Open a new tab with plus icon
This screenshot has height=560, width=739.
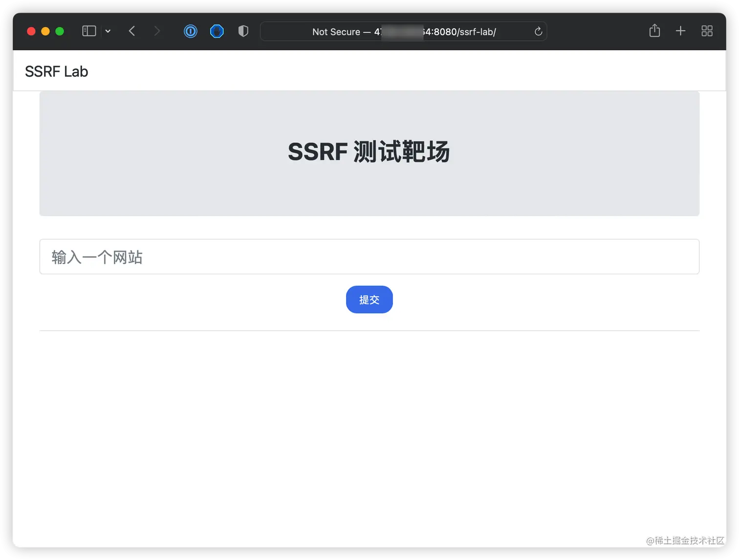pos(680,31)
